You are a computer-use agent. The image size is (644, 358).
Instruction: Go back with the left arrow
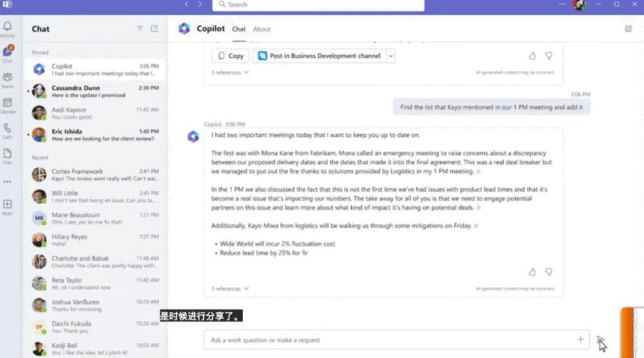[187, 4]
